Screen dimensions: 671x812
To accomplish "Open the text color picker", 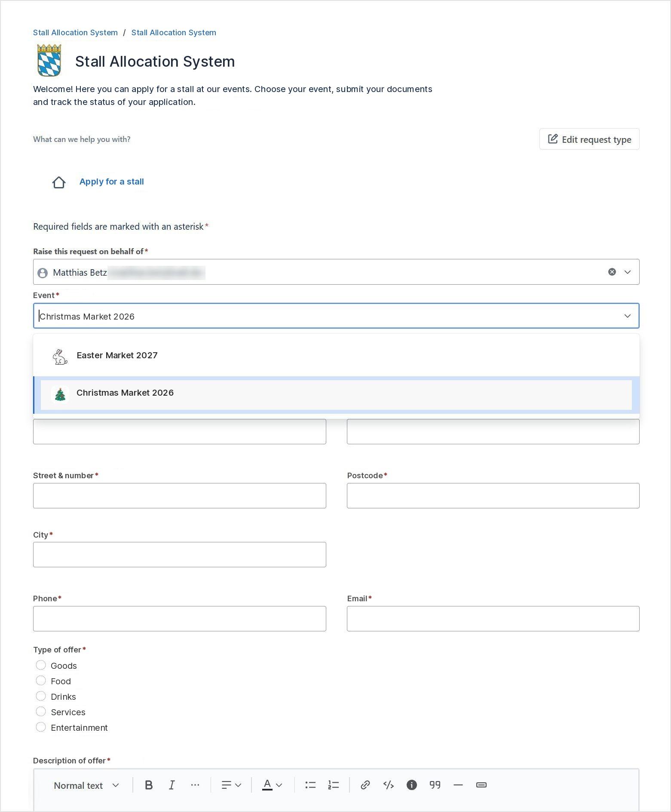I will pos(272,785).
